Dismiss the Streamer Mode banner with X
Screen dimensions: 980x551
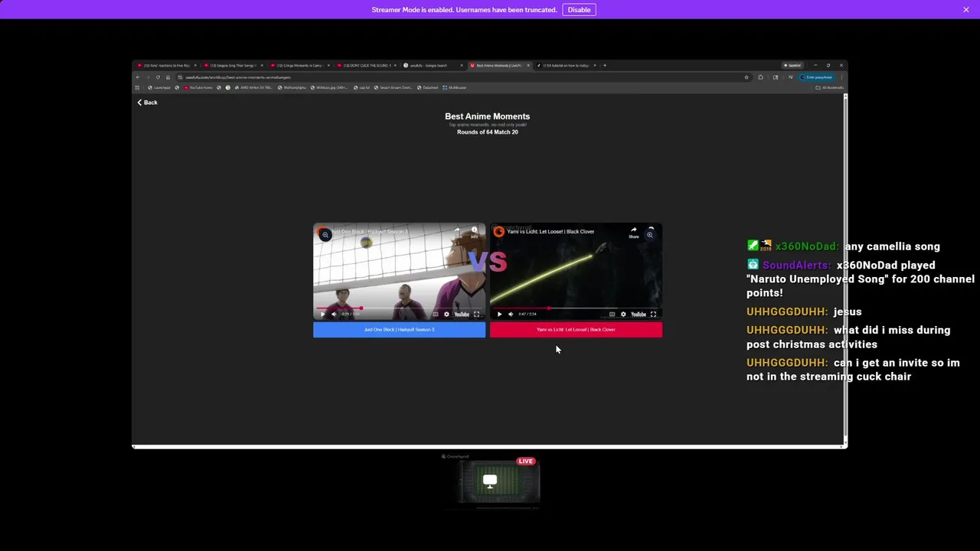[x=966, y=10]
